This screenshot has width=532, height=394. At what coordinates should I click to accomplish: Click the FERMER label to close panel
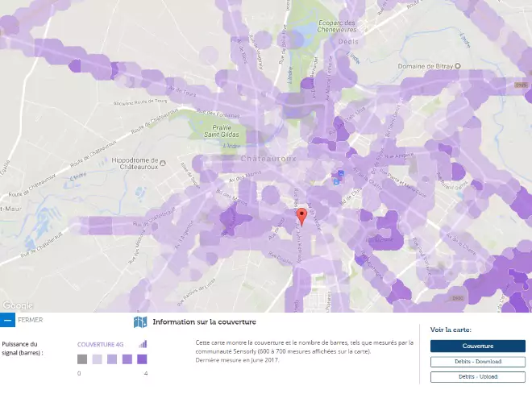[30, 320]
